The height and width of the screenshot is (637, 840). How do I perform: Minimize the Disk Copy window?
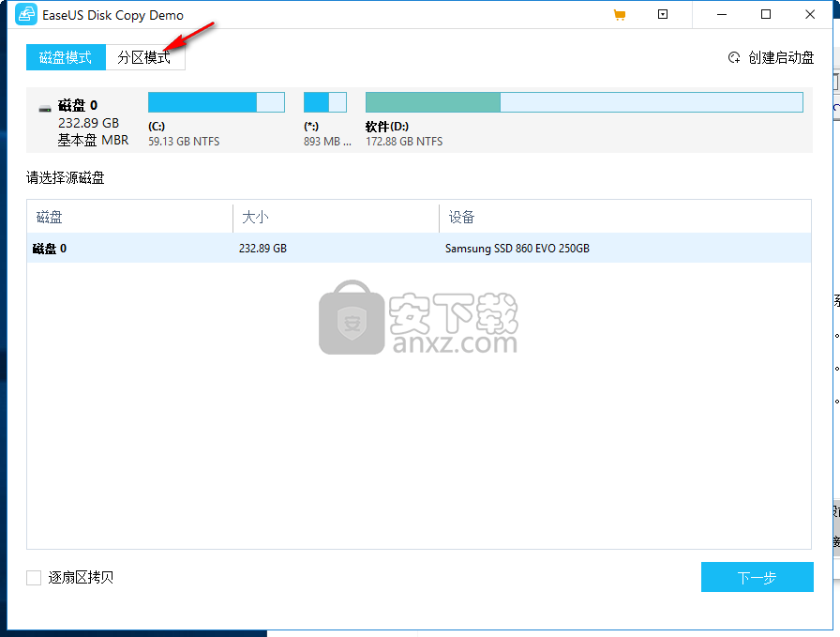(x=722, y=15)
